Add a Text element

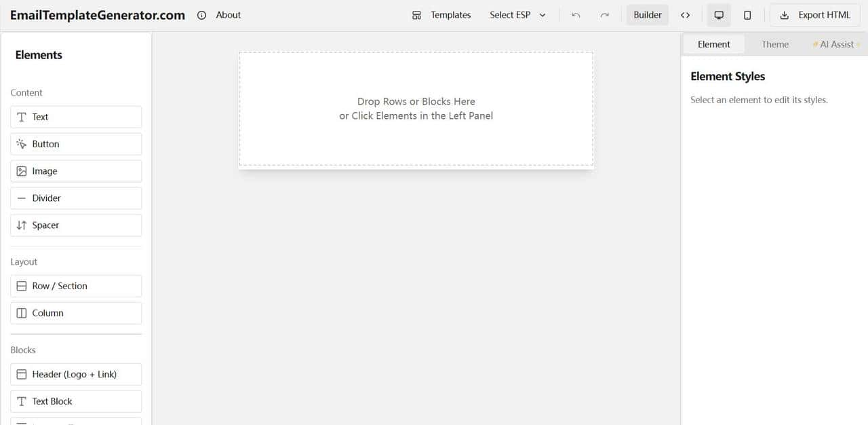pyautogui.click(x=76, y=117)
